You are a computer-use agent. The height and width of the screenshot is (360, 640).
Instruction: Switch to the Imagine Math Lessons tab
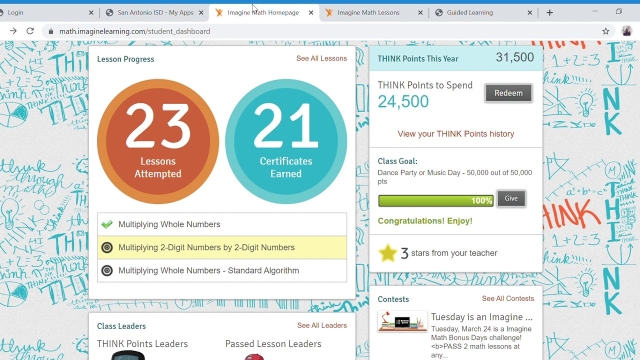[x=368, y=13]
